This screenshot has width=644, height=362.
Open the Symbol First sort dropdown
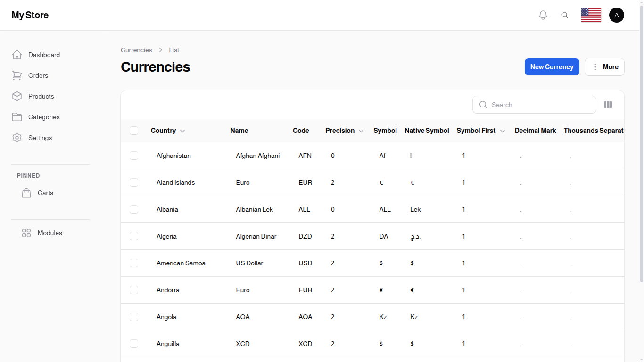(502, 131)
